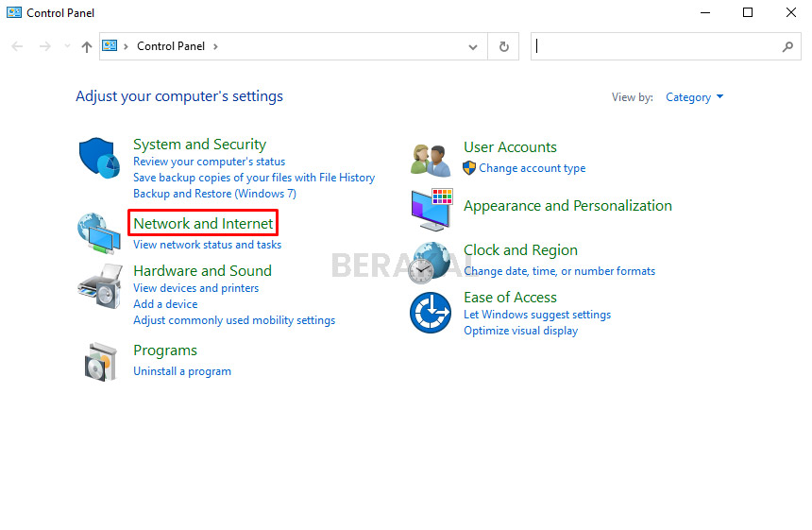Expand the chevron after Control Panel breadcrumb
Viewport: 812px width, 530px height.
click(215, 46)
